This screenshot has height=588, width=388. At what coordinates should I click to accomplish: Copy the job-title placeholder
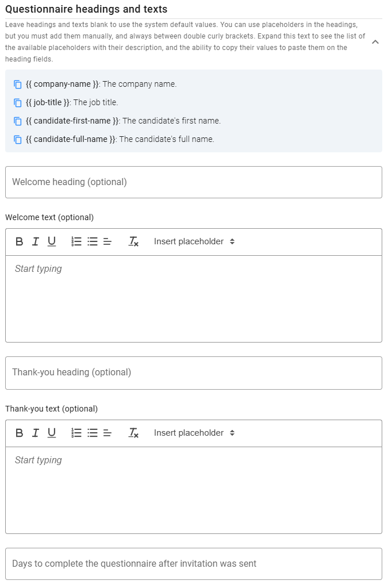coord(16,102)
